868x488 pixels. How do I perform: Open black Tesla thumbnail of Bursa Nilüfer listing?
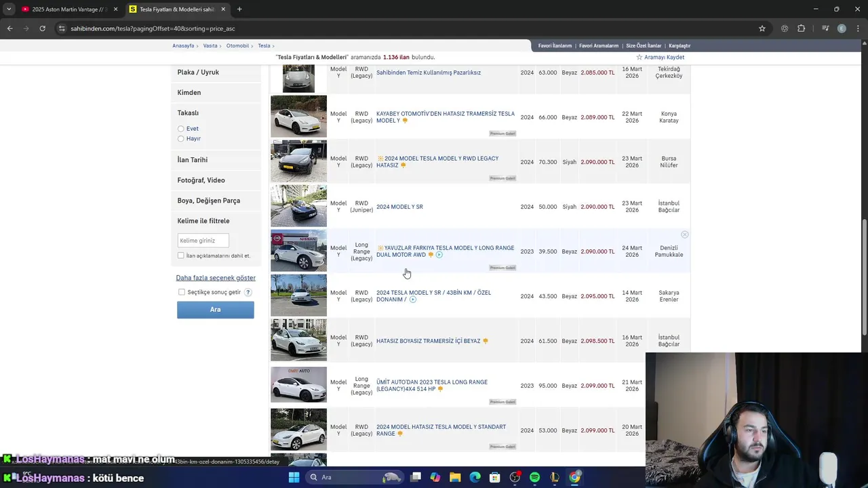pos(298,161)
